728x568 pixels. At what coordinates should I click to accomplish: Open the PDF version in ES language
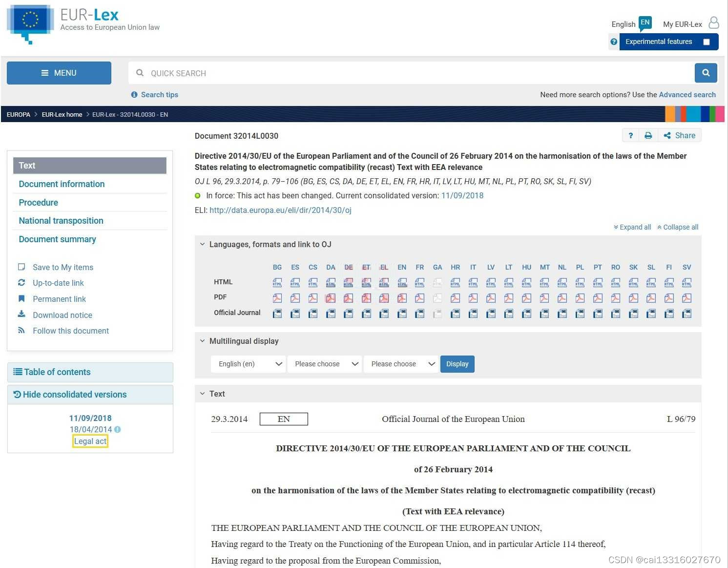click(295, 298)
